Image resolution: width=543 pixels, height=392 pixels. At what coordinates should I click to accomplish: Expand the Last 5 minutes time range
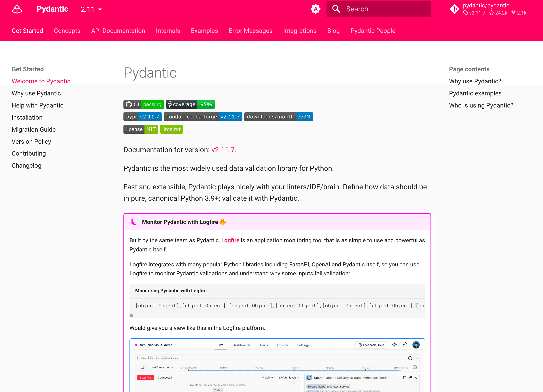162,367
